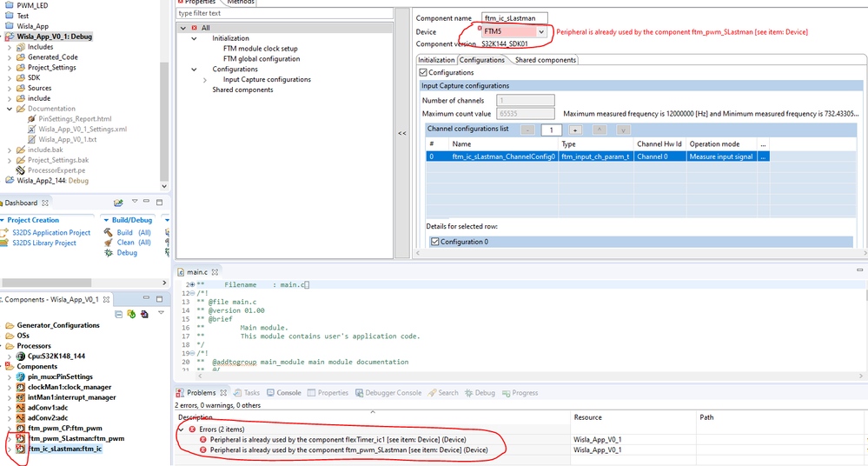Open Dashboard view menu dropdown
The width and height of the screenshot is (868, 466).
[x=134, y=202]
